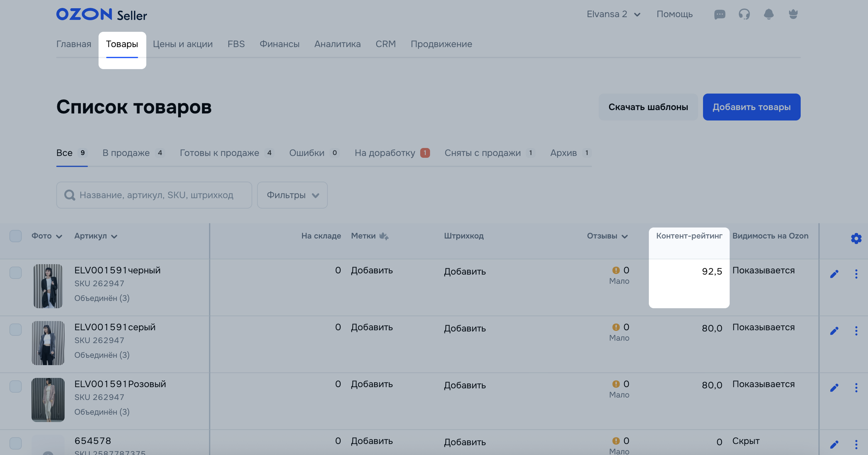This screenshot has height=455, width=868.
Task: Expand the Elvansa 2 account dropdown
Action: 613,14
